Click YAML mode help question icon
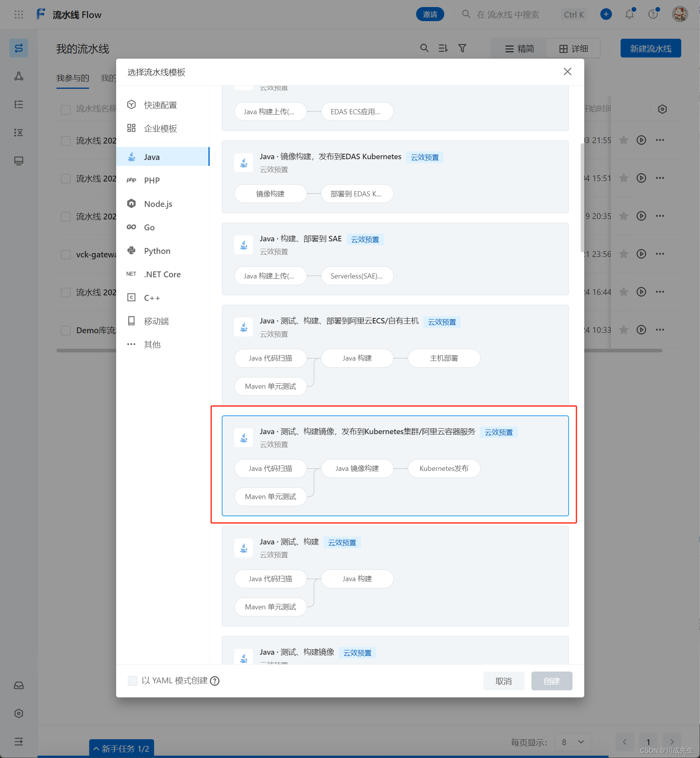 click(x=215, y=681)
